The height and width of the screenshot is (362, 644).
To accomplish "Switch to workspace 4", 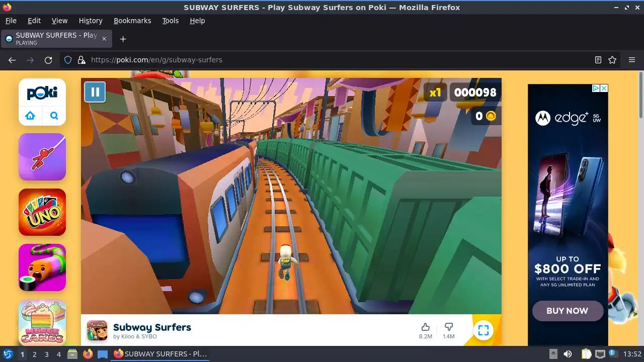I will tap(58, 354).
